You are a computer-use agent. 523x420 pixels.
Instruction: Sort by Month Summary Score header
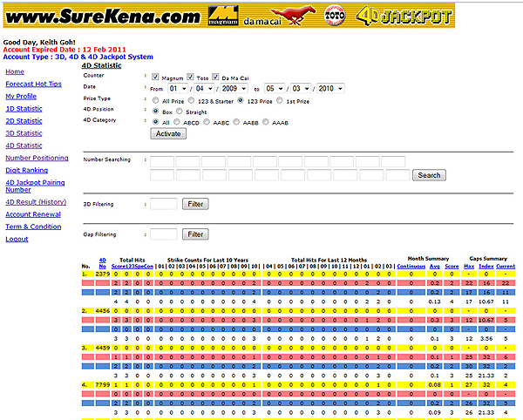tap(452, 267)
